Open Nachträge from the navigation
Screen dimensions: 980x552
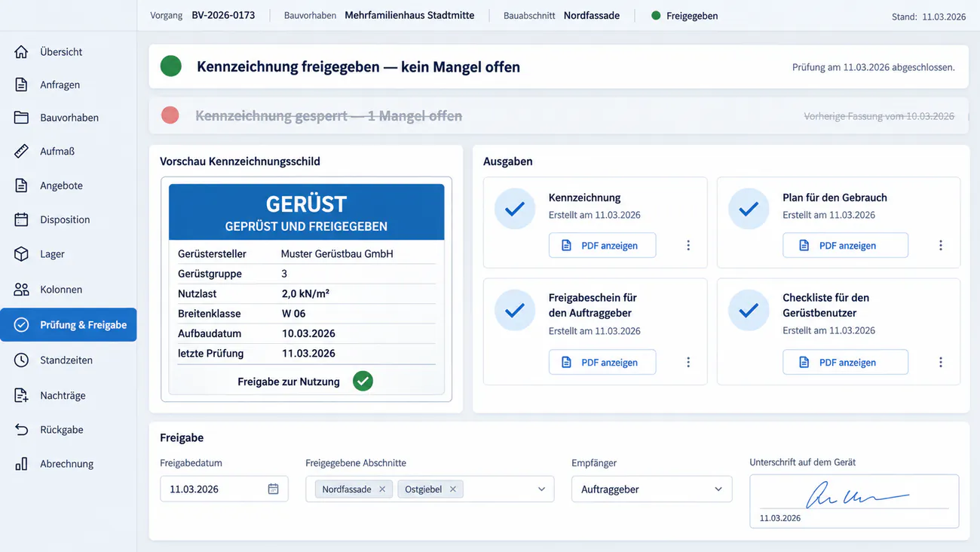pos(68,395)
